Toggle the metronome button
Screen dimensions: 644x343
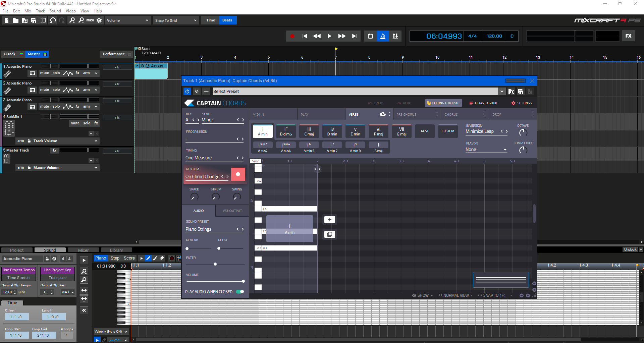383,36
